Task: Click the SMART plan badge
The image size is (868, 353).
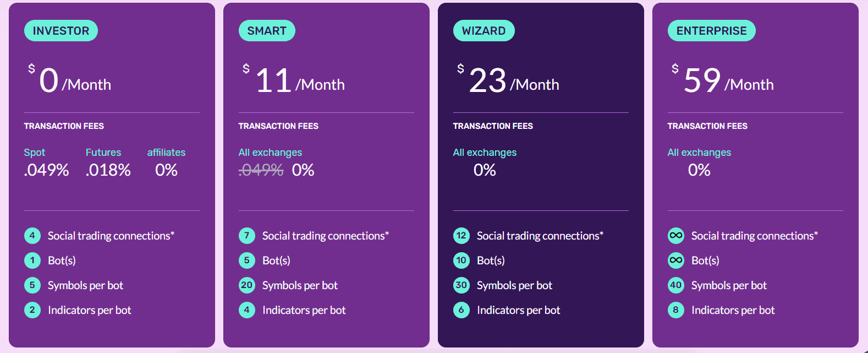Action: 267,30
